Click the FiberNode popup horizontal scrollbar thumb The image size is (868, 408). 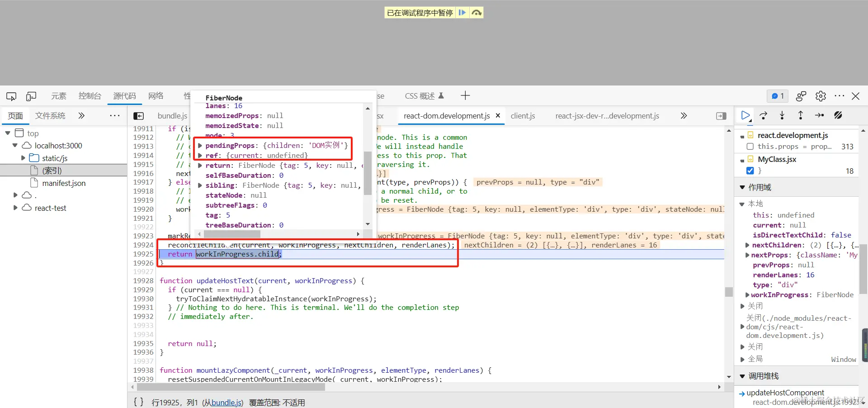tap(232, 234)
